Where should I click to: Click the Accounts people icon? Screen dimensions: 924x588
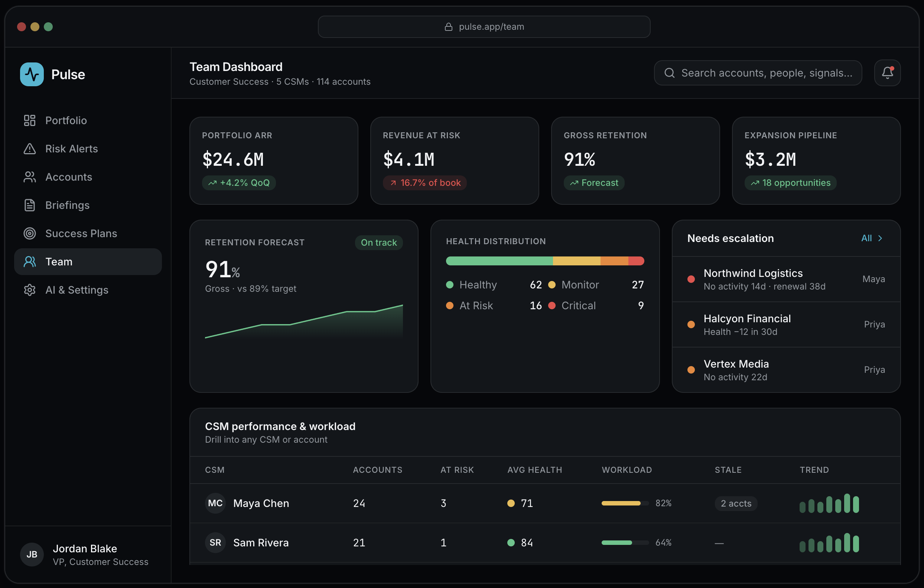tap(30, 177)
